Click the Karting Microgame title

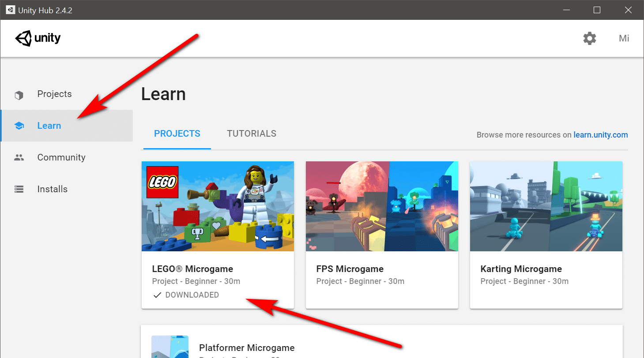(x=521, y=269)
